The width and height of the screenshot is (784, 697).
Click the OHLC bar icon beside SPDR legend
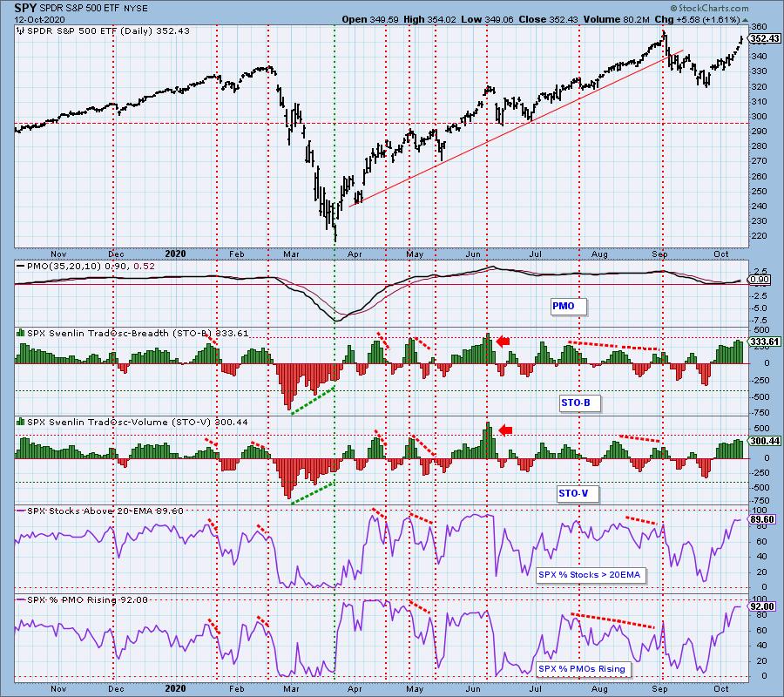click(x=21, y=31)
